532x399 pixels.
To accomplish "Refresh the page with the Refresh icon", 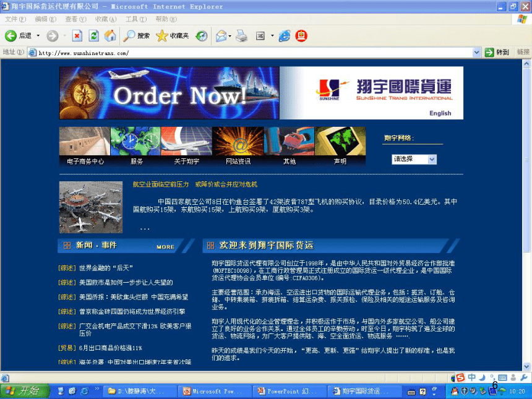I will (93, 36).
